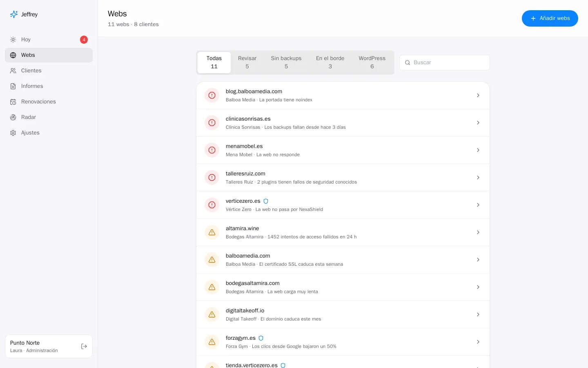This screenshot has height=368, width=588.
Task: Click the sun icon next to Hoy
Action: 13,40
